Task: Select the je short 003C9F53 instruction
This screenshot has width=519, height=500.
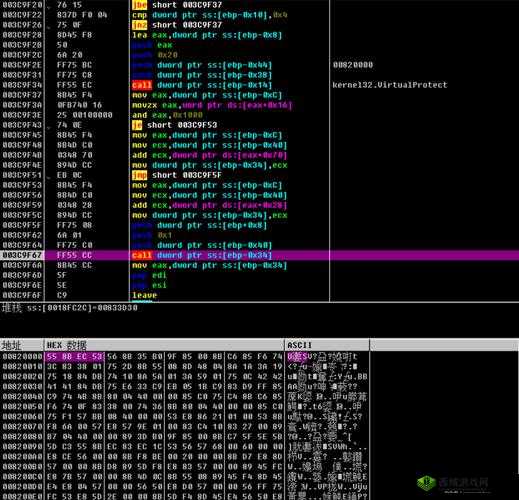Action: point(174,125)
